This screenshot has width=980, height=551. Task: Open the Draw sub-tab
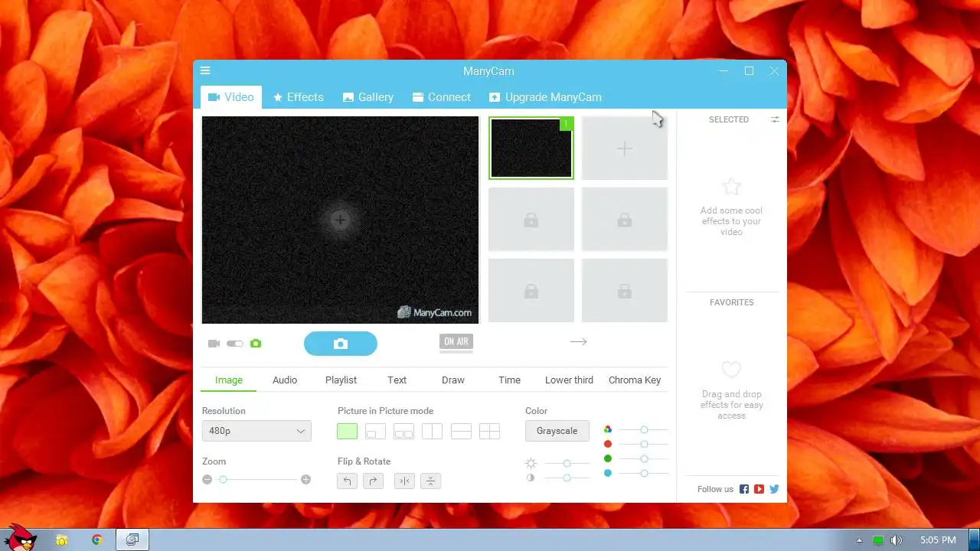point(453,380)
